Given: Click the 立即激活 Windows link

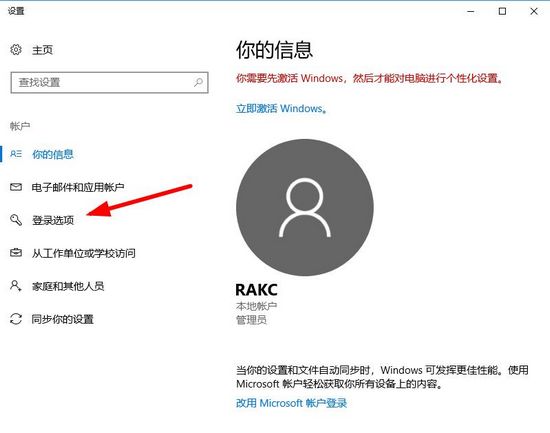Looking at the screenshot, I should coord(282,108).
